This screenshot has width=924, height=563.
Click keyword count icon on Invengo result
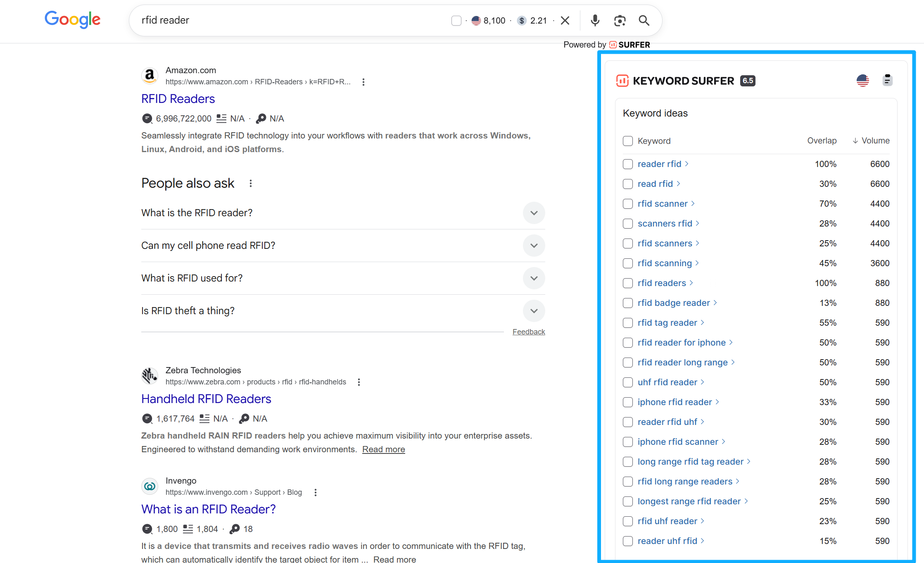[x=235, y=529]
